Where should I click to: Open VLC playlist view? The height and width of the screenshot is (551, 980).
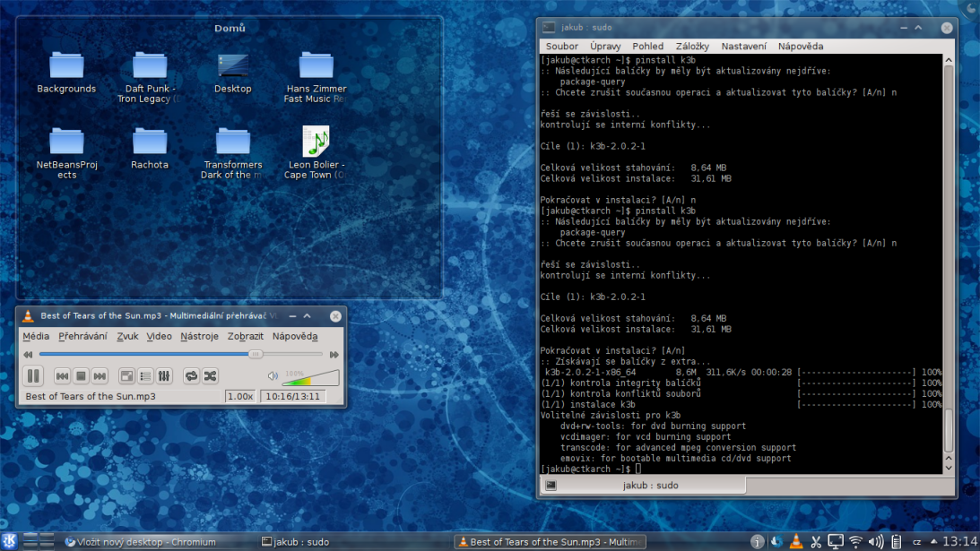point(145,376)
